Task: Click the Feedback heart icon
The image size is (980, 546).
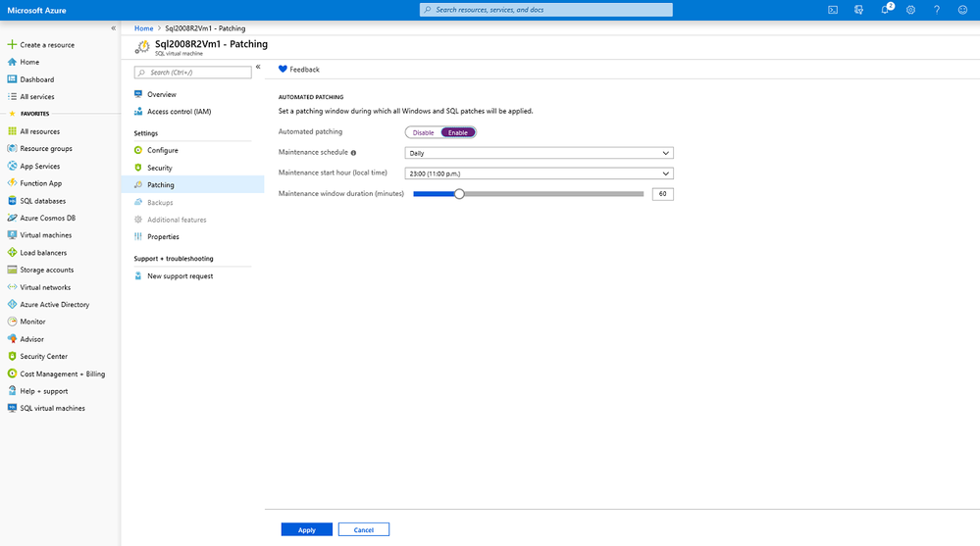Action: pyautogui.click(x=283, y=70)
